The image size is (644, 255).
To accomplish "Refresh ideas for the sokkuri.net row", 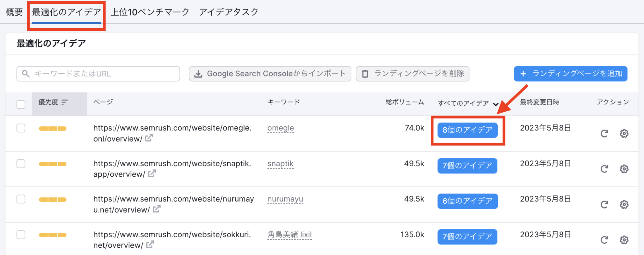I will click(604, 240).
